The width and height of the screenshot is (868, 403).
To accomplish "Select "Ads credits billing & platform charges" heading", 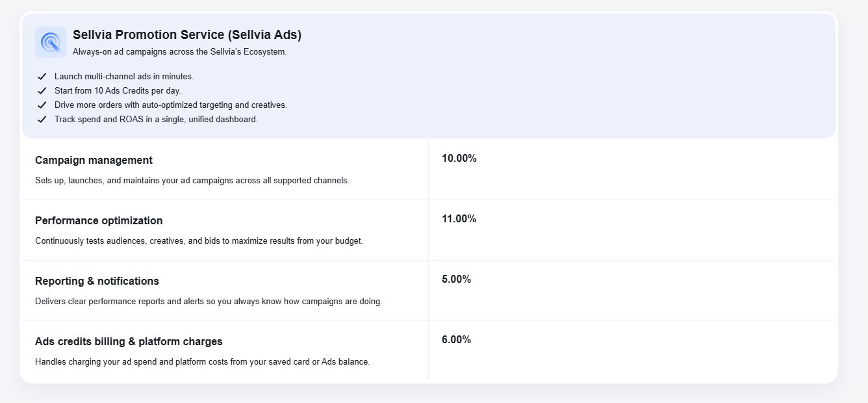I will click(x=129, y=342).
